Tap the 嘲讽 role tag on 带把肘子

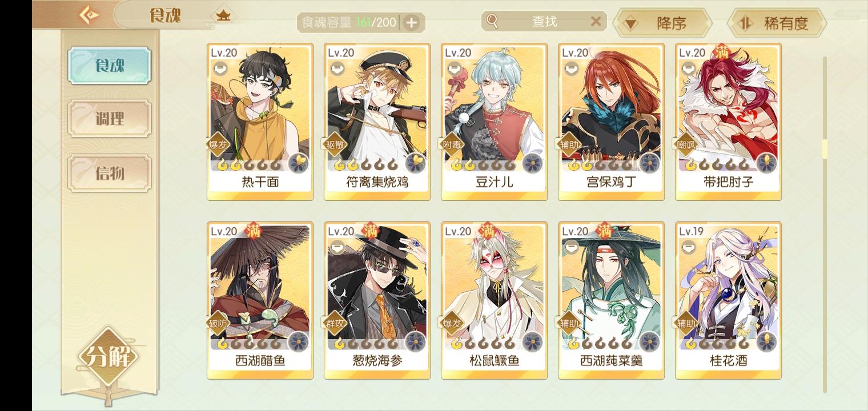pyautogui.click(x=686, y=144)
